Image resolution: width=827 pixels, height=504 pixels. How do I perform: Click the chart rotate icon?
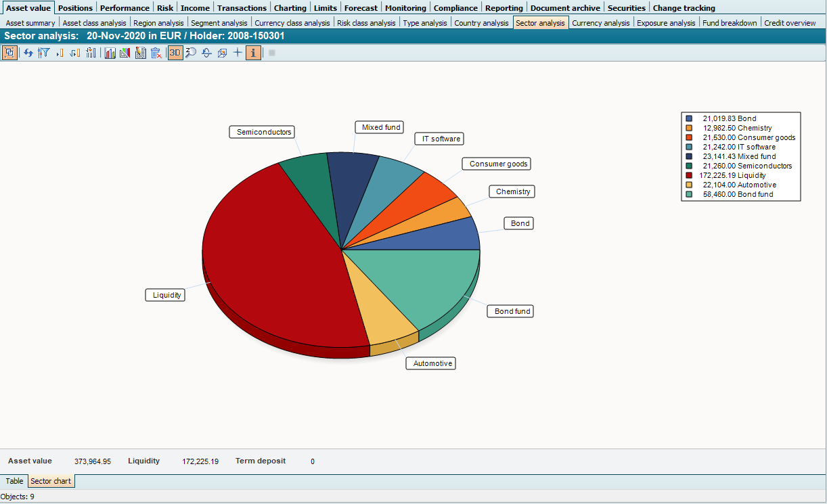(206, 53)
